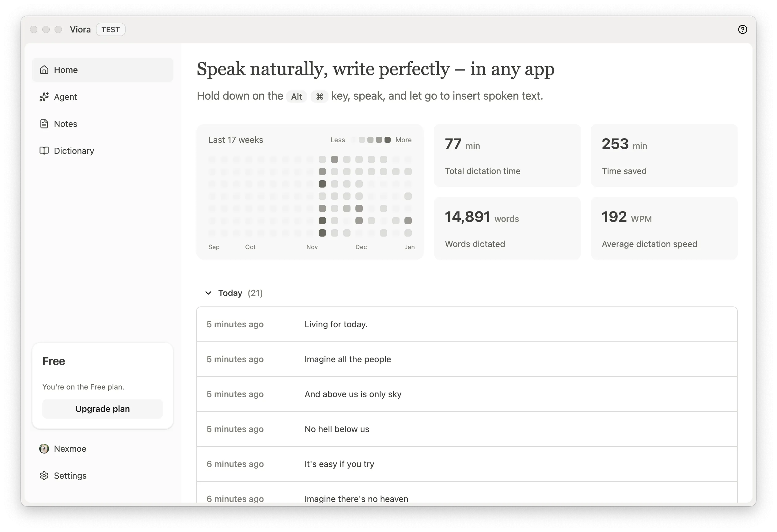Open the help question mark icon
Viewport: 777px width, 532px height.
coord(742,29)
